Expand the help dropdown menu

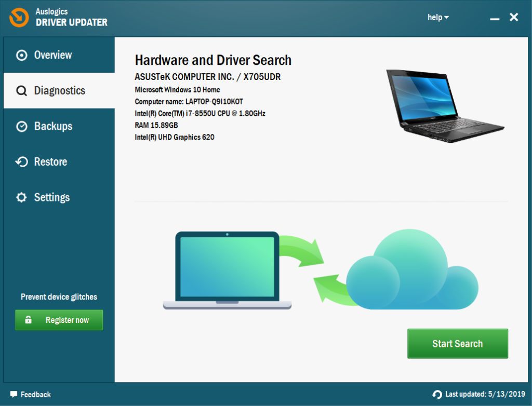(x=438, y=18)
